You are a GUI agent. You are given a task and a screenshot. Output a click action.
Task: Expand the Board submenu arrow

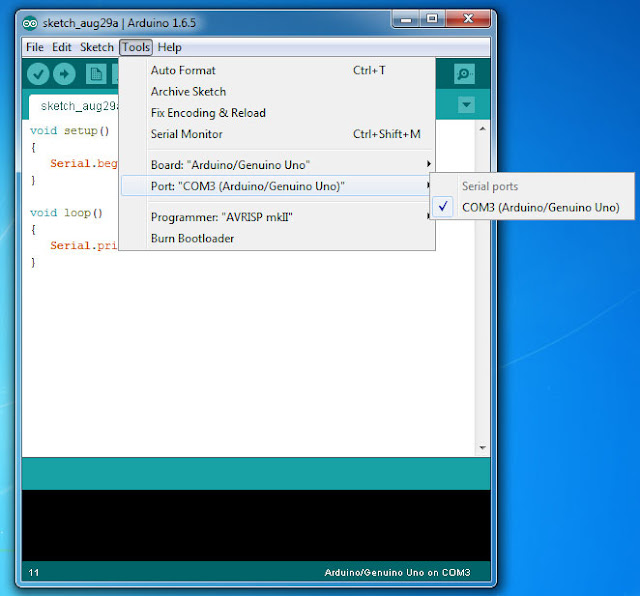(x=429, y=164)
